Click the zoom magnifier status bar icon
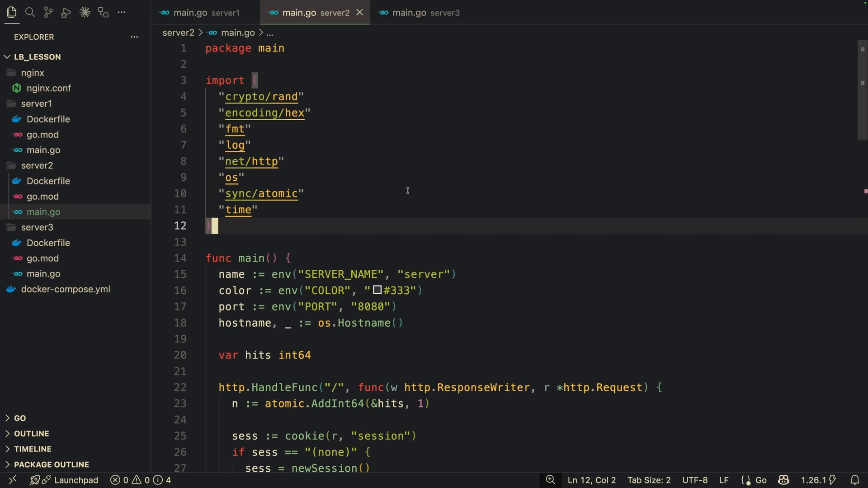 [x=550, y=480]
